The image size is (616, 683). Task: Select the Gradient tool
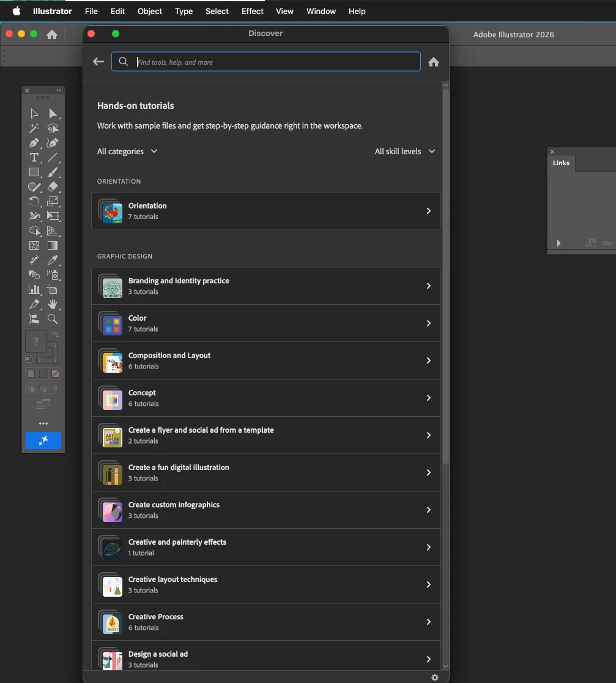(x=53, y=245)
